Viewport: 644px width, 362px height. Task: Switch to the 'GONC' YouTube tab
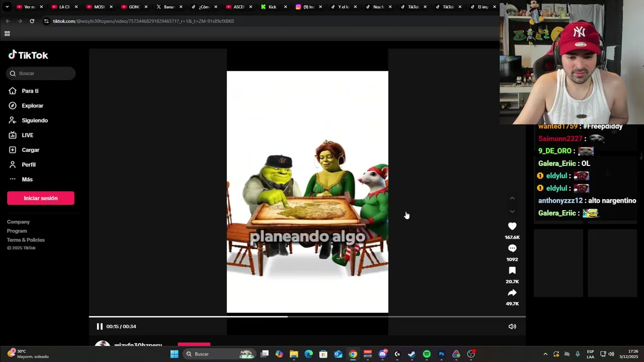131,7
